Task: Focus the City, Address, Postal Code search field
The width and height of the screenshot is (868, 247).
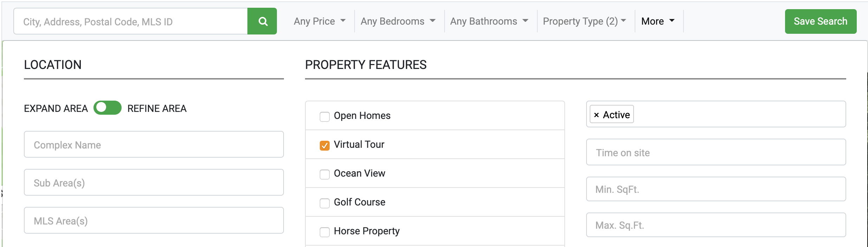Action: click(x=130, y=21)
